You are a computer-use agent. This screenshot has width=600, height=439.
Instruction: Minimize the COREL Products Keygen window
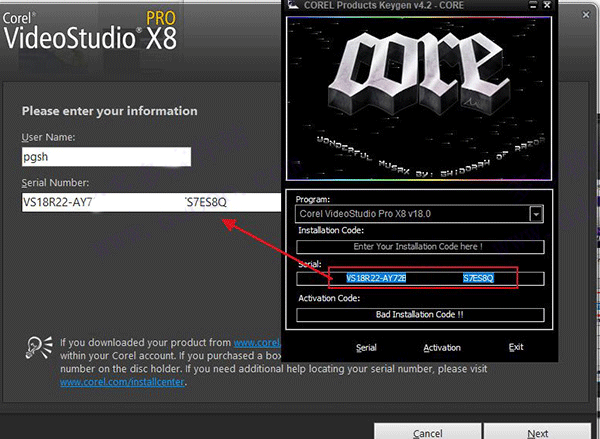pyautogui.click(x=532, y=5)
